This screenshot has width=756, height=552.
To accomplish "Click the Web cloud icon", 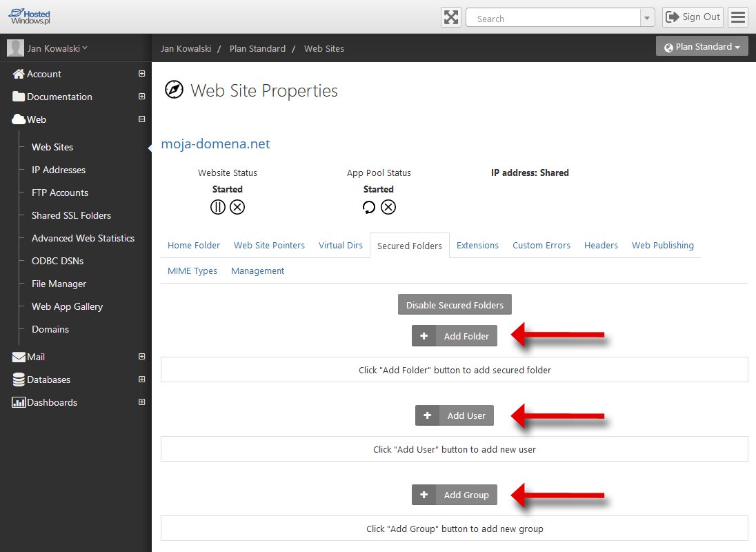I will click(x=19, y=119).
